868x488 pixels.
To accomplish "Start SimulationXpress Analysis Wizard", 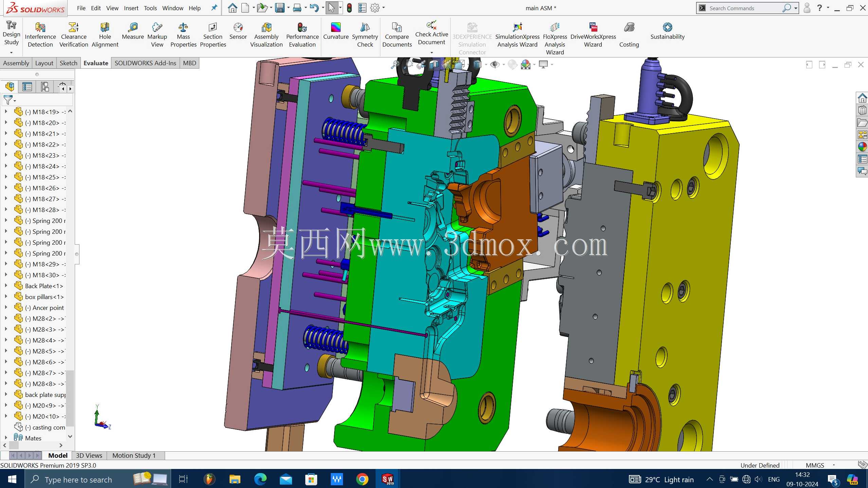I will (517, 35).
